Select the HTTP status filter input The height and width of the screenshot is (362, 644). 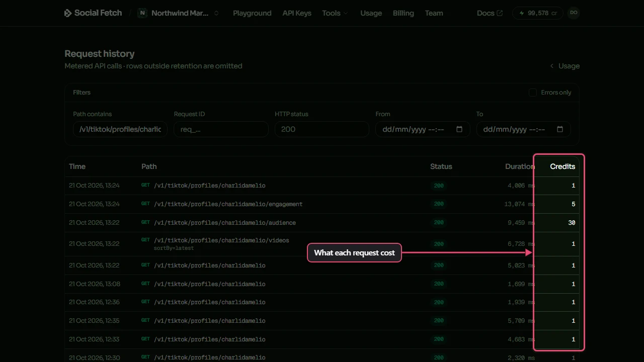[321, 129]
